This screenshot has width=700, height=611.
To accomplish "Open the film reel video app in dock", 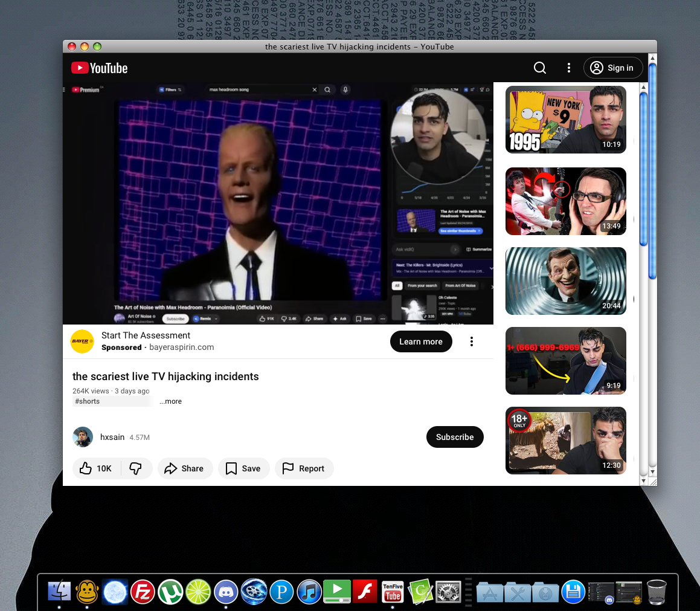I will coord(254,591).
